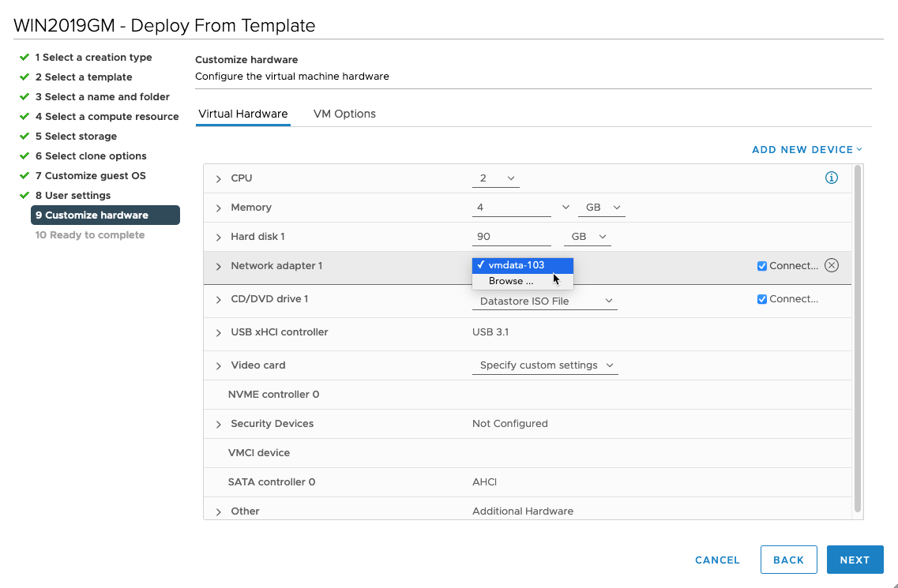Open the Video card custom settings dropdown
Viewport: 898px width, 588px height.
545,365
